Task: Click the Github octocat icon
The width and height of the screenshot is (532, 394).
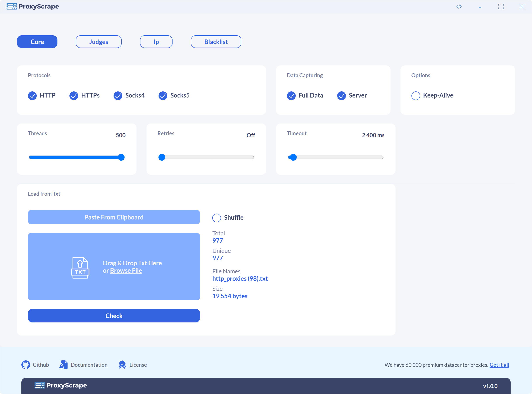Action: 26,365
